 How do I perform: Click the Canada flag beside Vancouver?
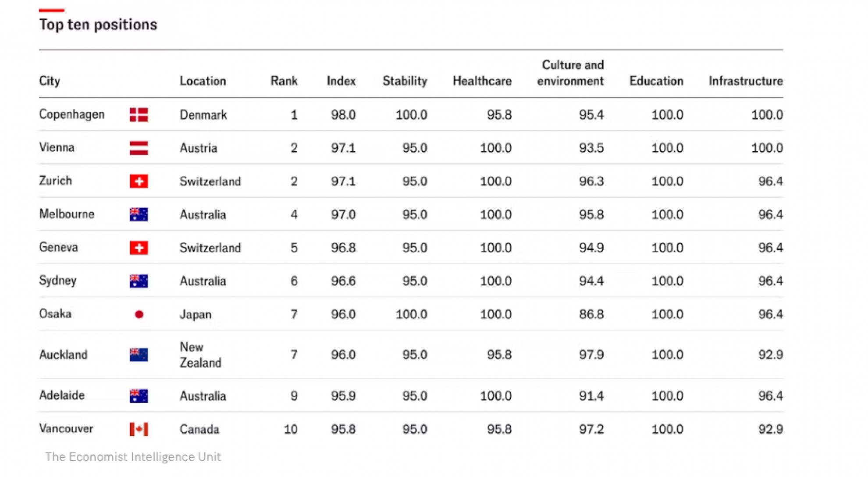click(139, 429)
